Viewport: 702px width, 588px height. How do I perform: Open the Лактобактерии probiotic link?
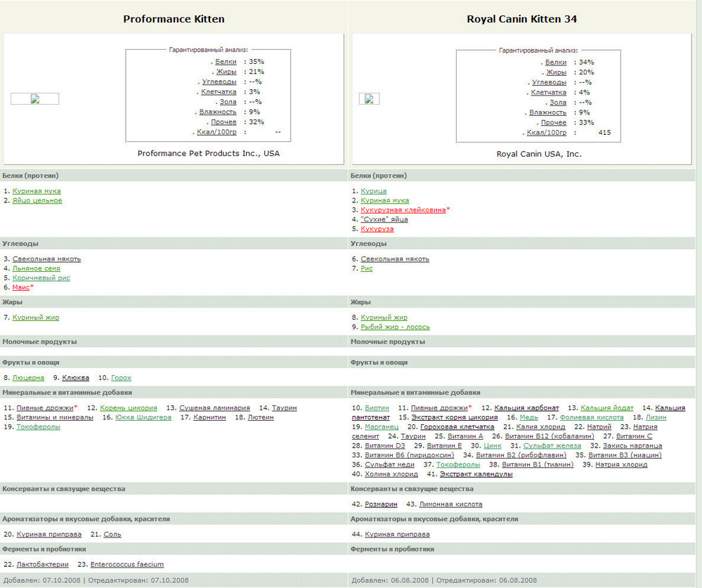click(x=43, y=565)
